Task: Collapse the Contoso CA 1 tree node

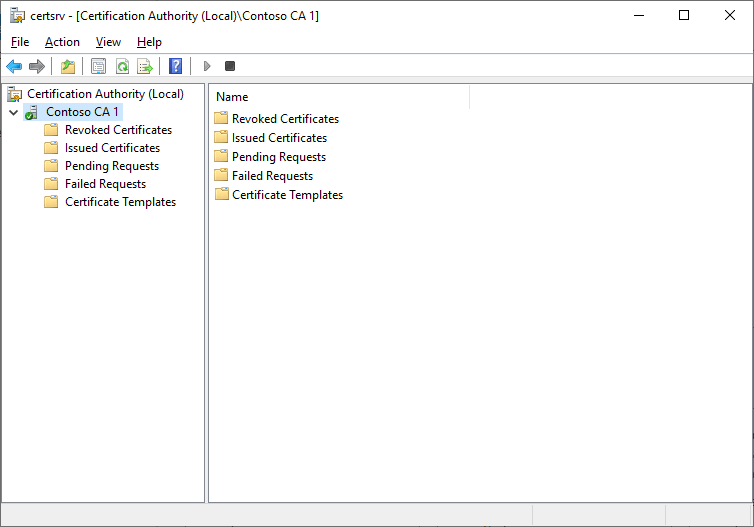Action: coord(13,112)
